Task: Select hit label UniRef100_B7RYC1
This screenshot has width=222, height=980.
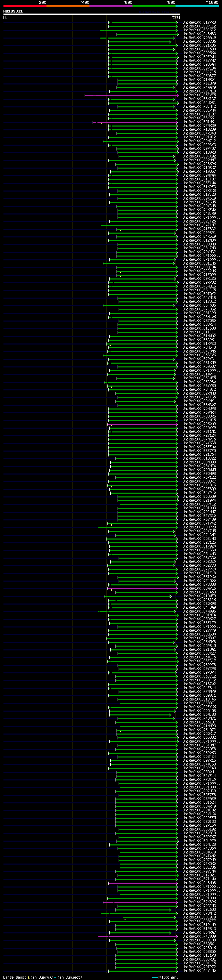Action: [x=199, y=359]
